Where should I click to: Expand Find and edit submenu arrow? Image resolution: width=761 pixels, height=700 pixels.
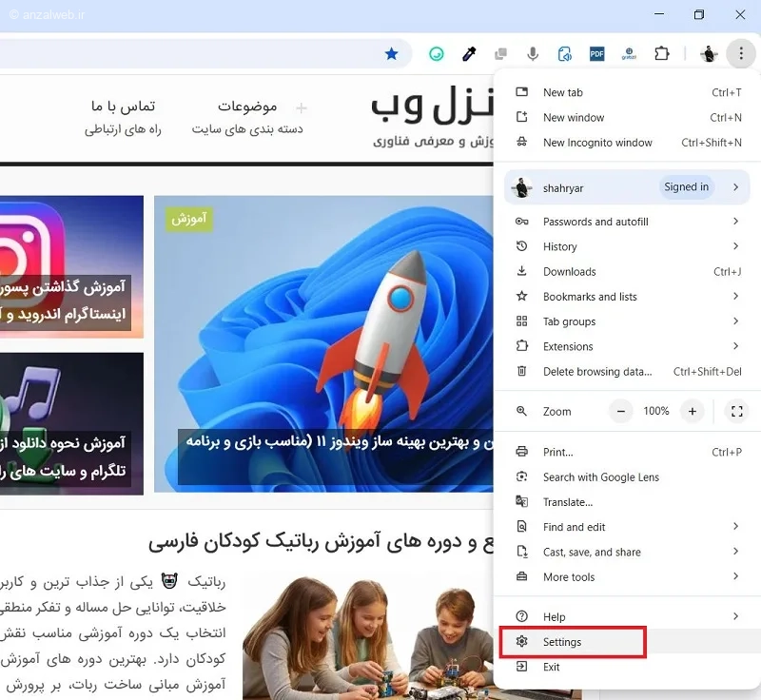(x=735, y=526)
